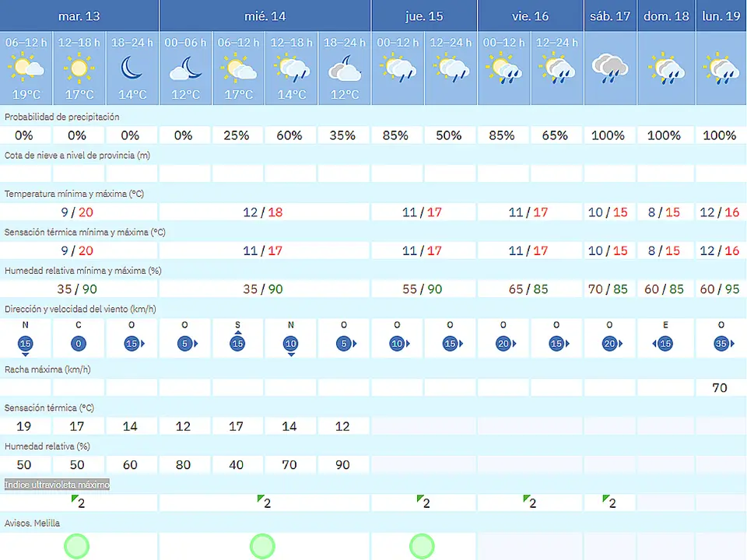This screenshot has height=560, width=747.
Task: Click the 8 / 15 temperature value for Sunday
Action: click(x=664, y=212)
